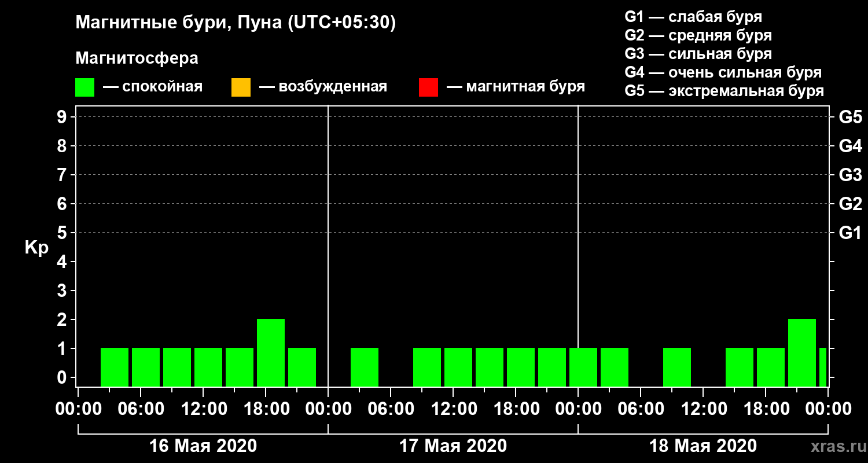Click the last bar of 16 May before midnight
This screenshot has width=868, height=463.
tap(302, 367)
